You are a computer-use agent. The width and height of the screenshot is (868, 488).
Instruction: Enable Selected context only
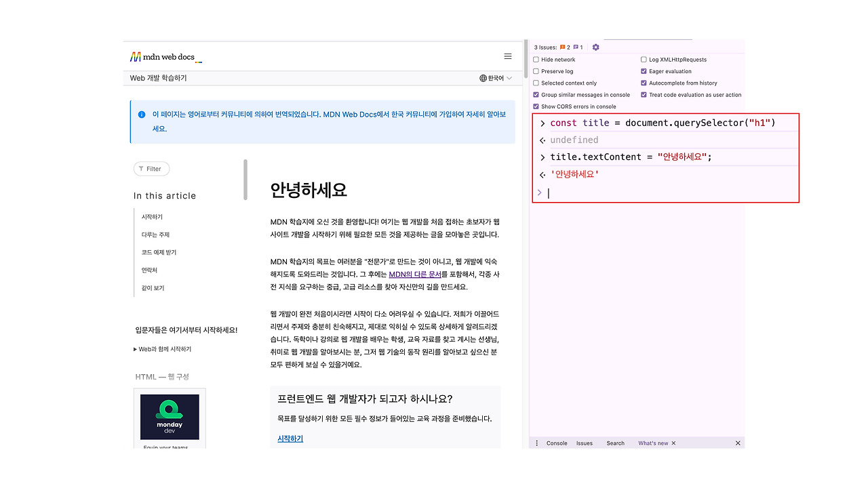point(536,83)
